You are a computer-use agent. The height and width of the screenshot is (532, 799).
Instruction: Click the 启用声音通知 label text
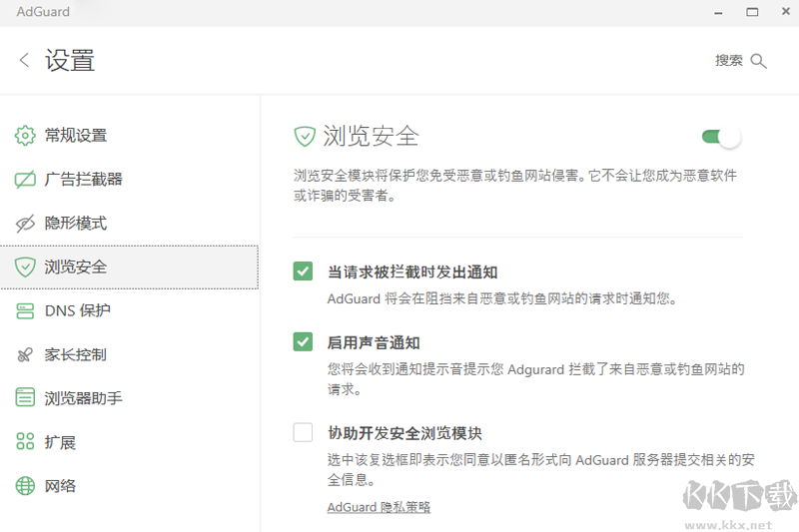(374, 342)
